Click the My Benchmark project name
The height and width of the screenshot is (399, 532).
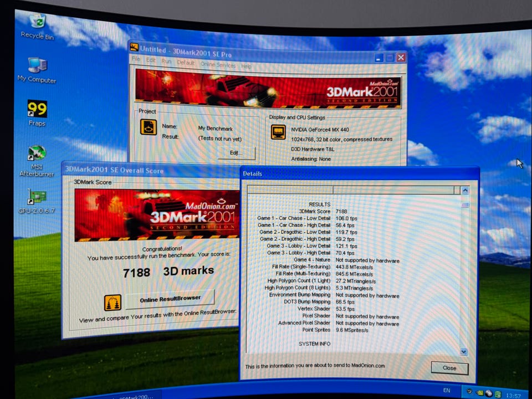[216, 129]
